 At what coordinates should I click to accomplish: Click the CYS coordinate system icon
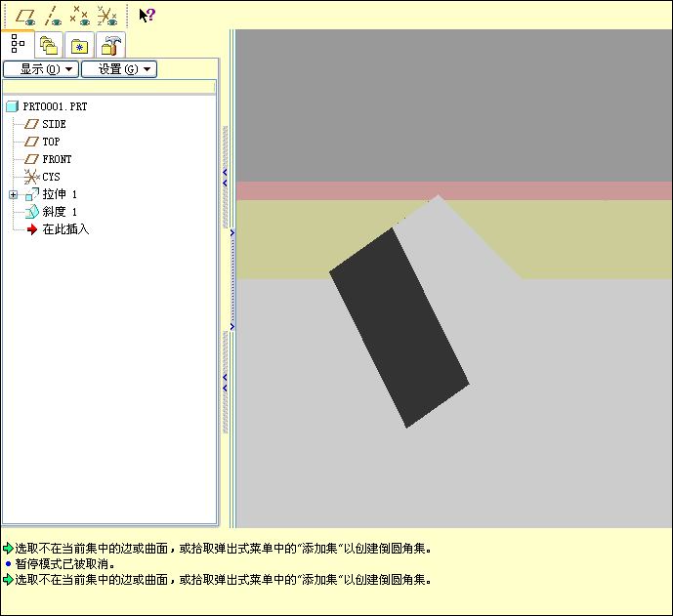click(31, 177)
